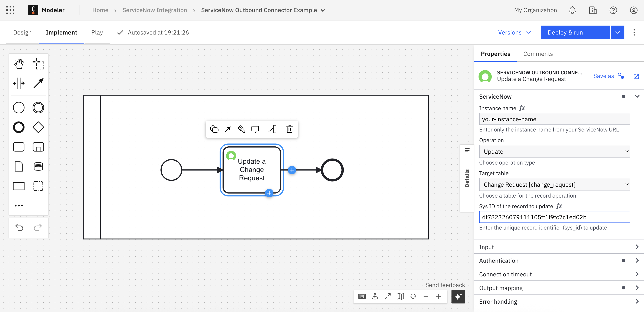Viewport: 644px width, 312px height.
Task: Open the Target table dropdown
Action: 554,185
